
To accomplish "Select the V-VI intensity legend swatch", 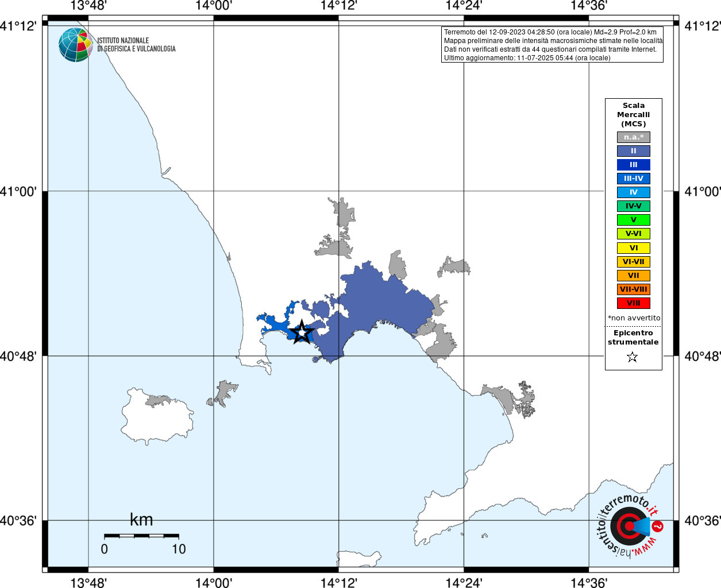I will 634,234.
